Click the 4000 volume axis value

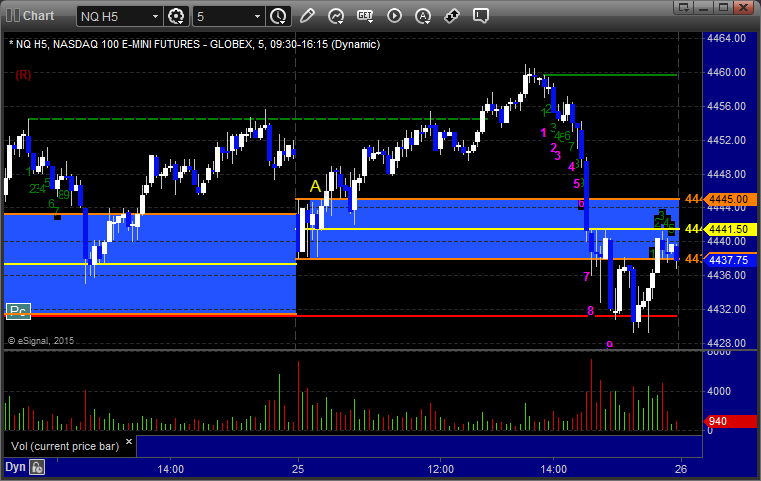coord(719,391)
